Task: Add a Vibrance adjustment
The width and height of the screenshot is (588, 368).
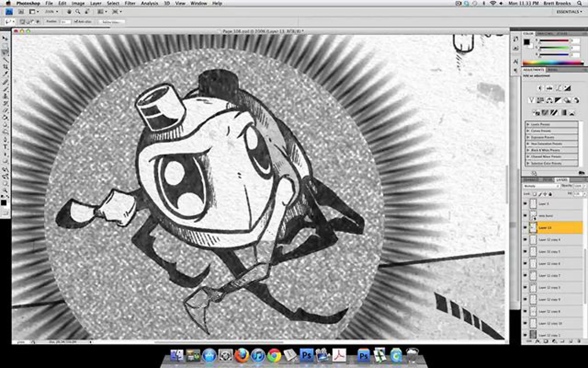Action: (x=531, y=100)
